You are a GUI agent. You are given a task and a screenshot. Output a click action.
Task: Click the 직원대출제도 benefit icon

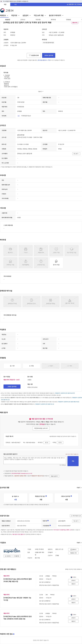coord(26,263)
